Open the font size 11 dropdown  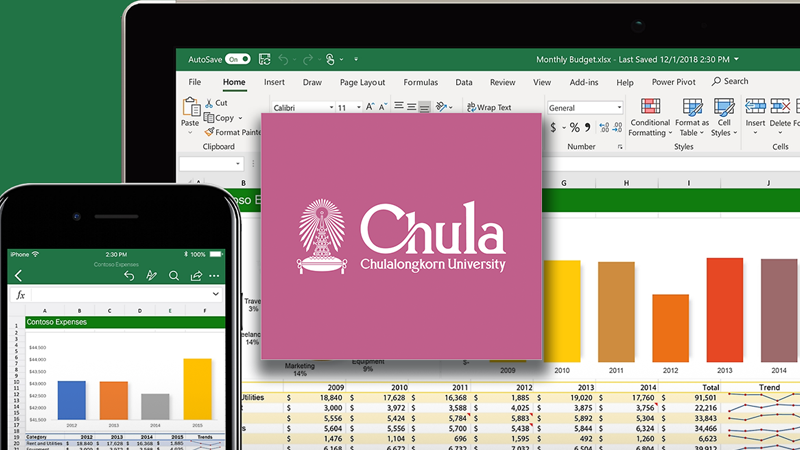[x=359, y=108]
